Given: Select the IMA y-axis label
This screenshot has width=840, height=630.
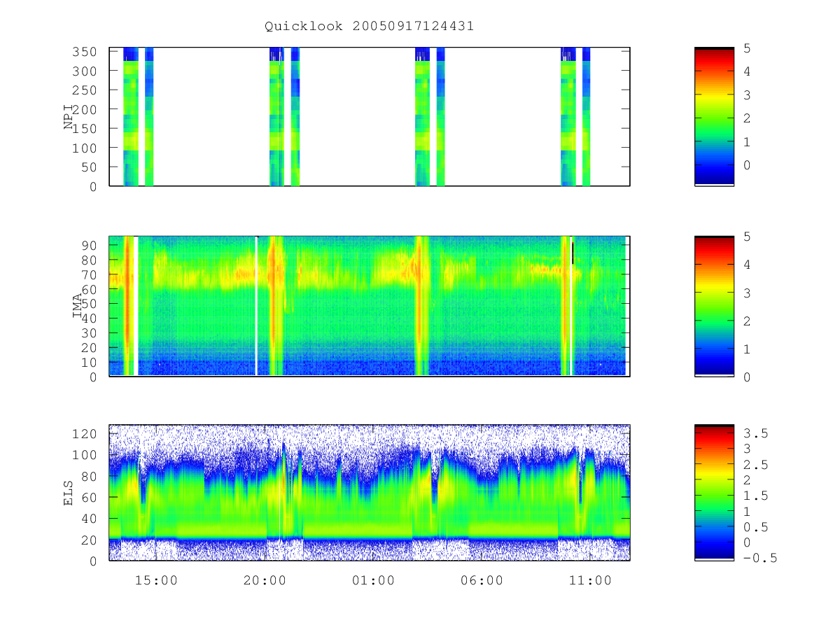Looking at the screenshot, I should (78, 307).
